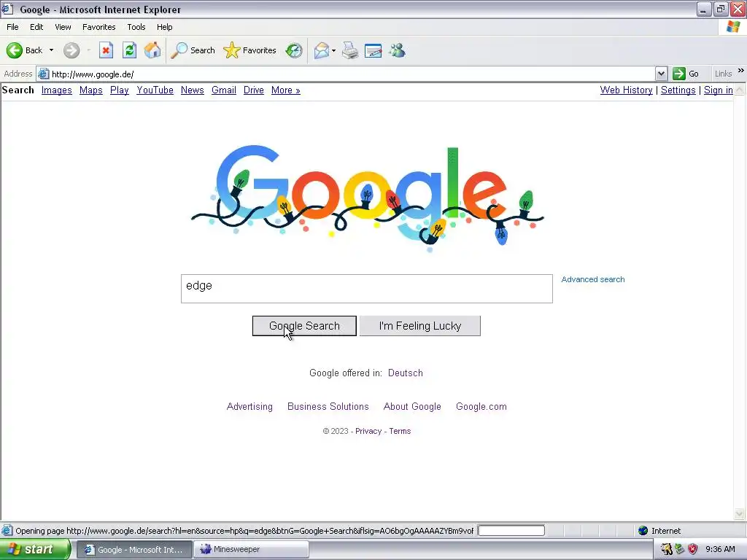Image resolution: width=747 pixels, height=560 pixels.
Task: Click the scrollbar down arrow
Action: tap(740, 513)
